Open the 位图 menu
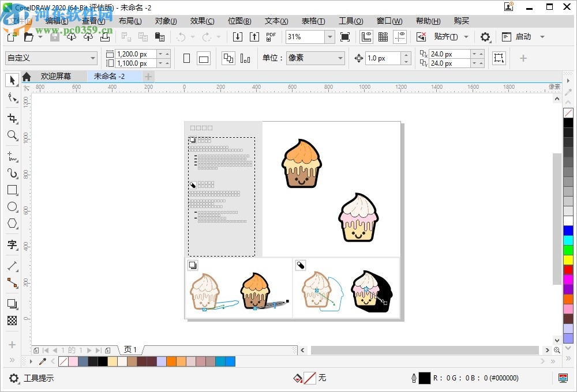The image size is (577, 392). point(239,21)
